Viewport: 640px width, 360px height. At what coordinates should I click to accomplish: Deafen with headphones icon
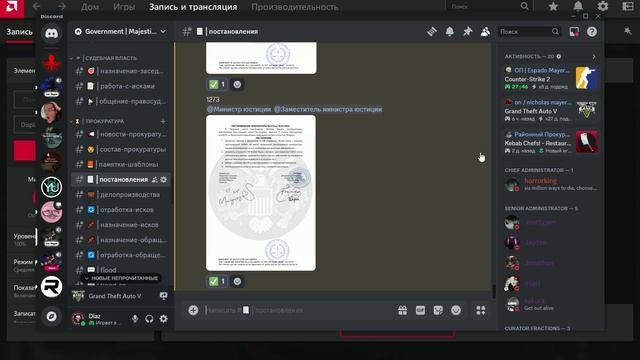(149, 319)
